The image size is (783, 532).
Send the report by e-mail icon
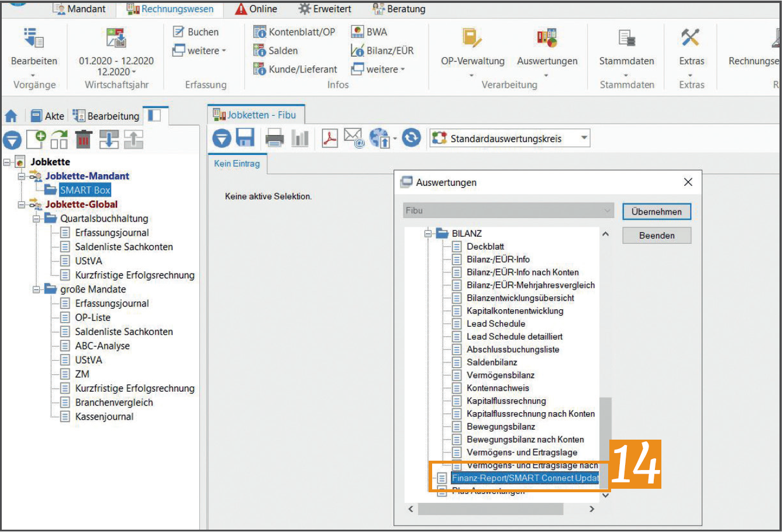354,139
